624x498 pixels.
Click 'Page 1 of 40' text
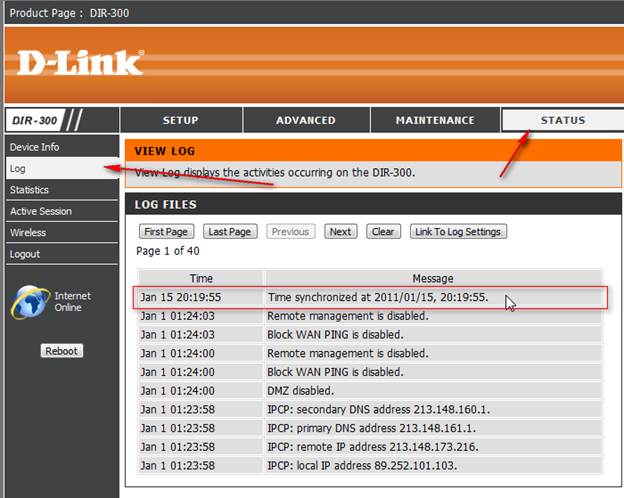point(168,251)
